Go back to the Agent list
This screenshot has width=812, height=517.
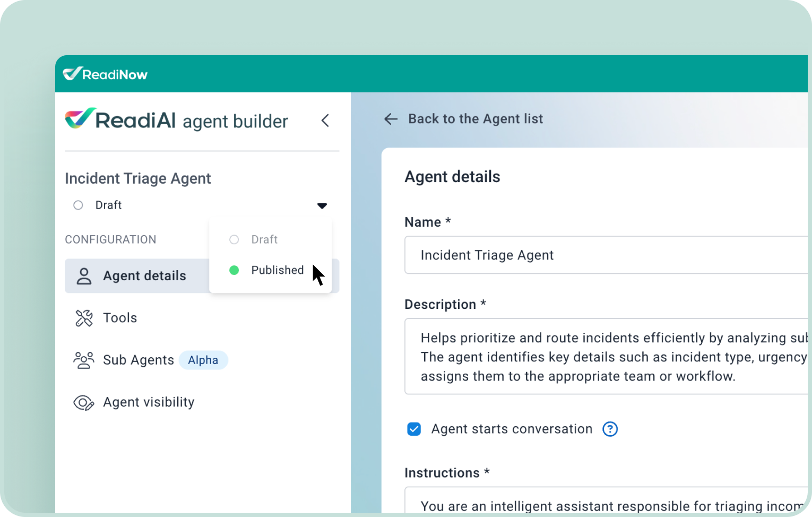476,119
